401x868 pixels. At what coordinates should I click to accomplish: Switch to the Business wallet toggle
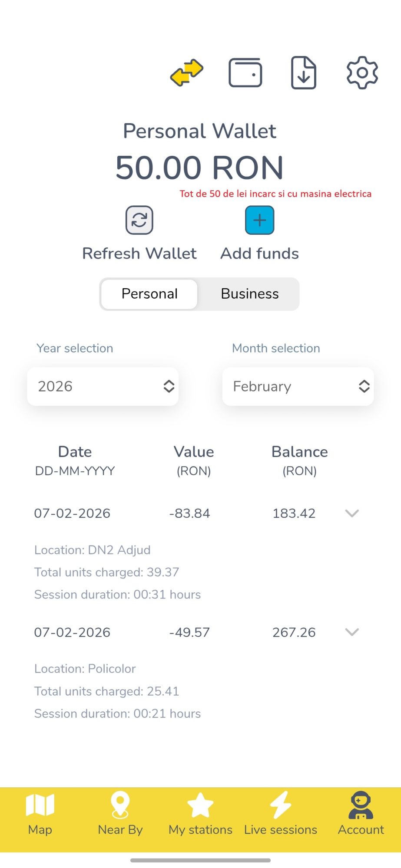(x=250, y=294)
